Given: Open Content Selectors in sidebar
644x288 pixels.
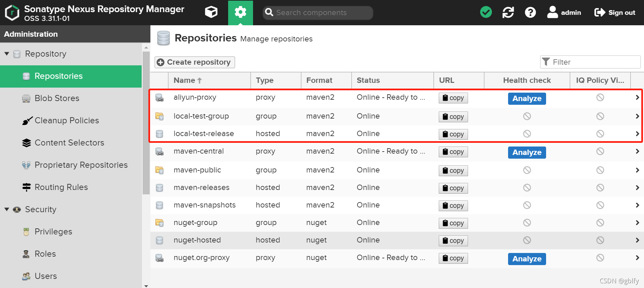Looking at the screenshot, I should click(x=71, y=143).
